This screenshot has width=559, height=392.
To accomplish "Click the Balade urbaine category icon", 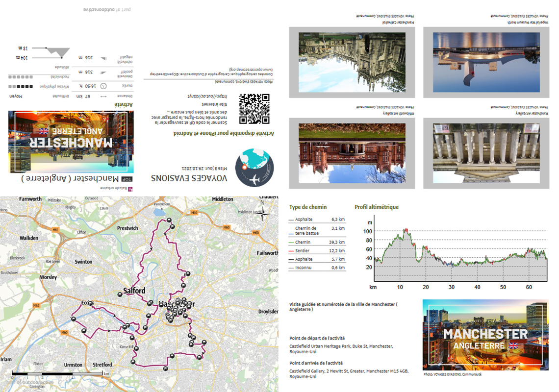I will [x=130, y=189].
